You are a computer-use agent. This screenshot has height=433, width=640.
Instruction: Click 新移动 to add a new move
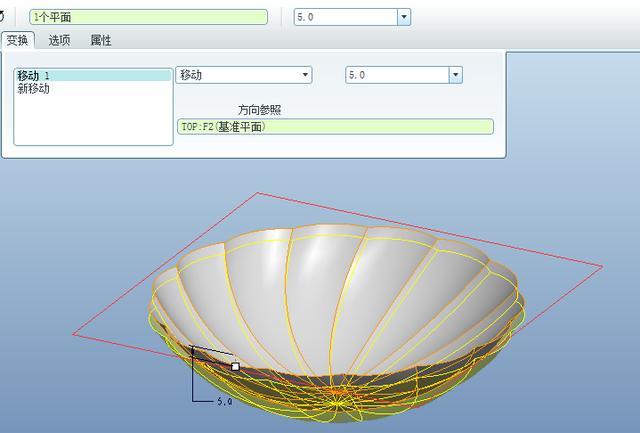[33, 89]
